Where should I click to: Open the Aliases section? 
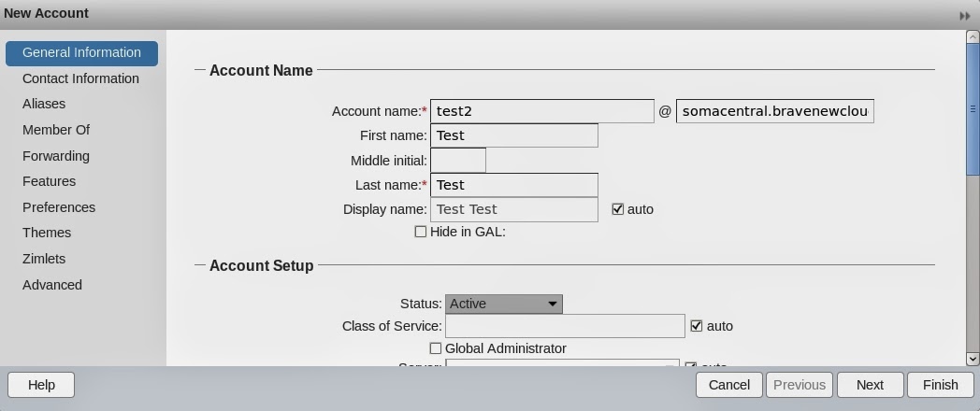(x=44, y=104)
